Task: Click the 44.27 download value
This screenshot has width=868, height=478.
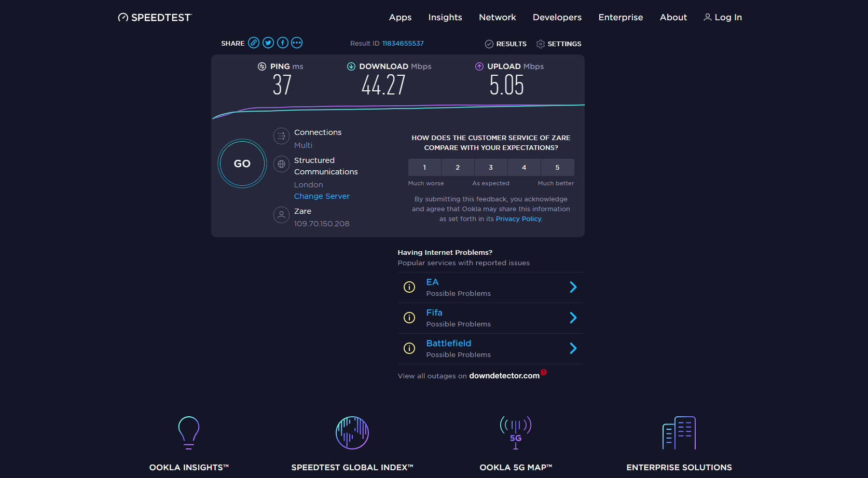Action: 383,85
